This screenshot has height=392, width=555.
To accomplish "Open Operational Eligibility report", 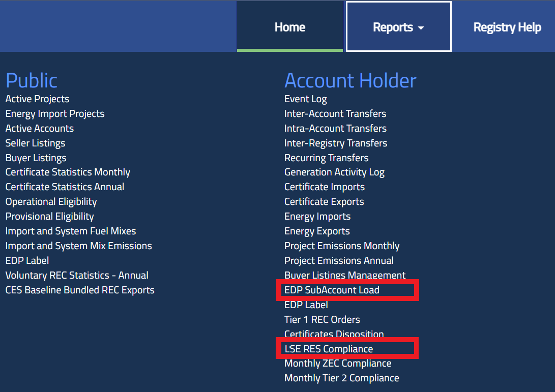I will point(51,202).
